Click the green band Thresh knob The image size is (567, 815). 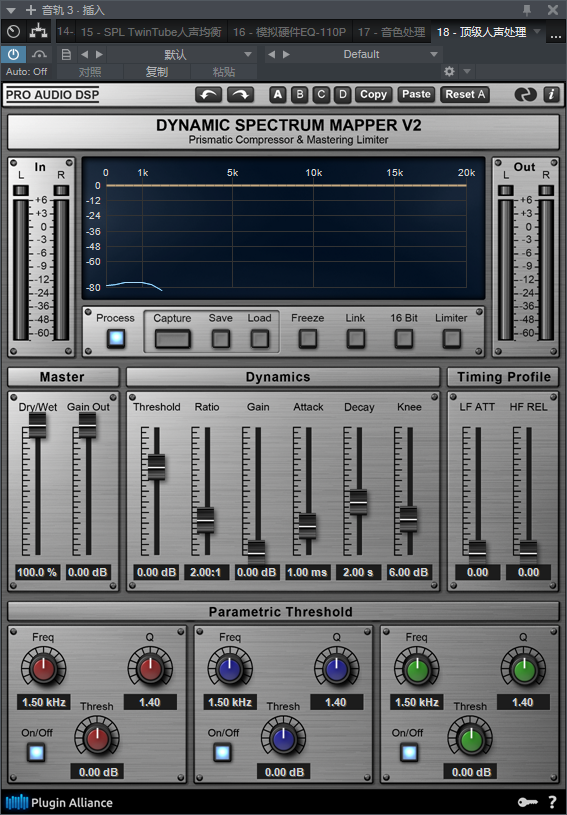click(471, 739)
